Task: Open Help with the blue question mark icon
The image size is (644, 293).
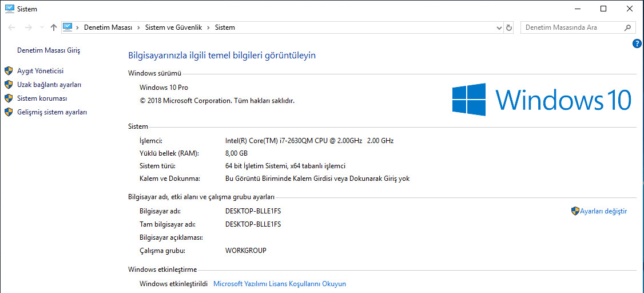Action: tap(637, 43)
